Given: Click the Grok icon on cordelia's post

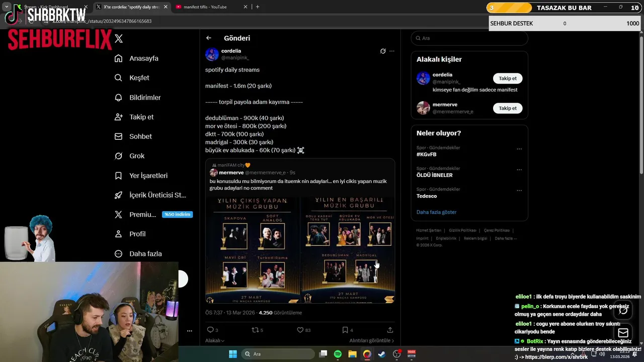Looking at the screenshot, I should coord(383,51).
